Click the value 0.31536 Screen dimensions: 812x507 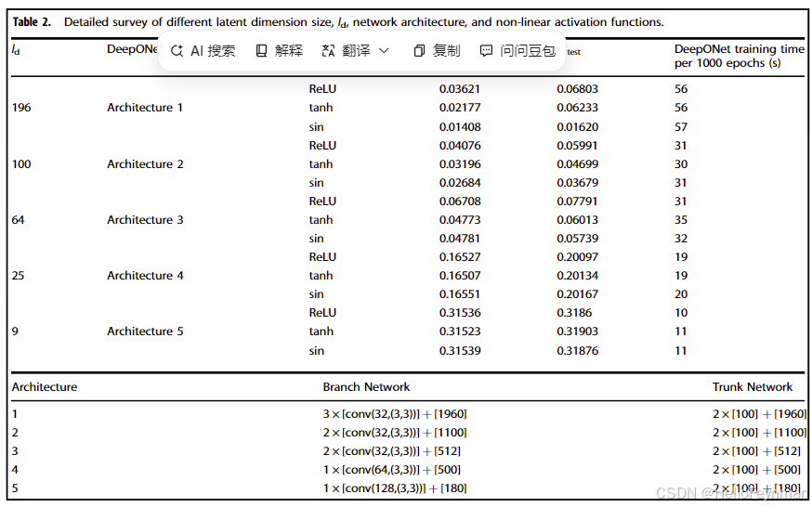pos(460,313)
